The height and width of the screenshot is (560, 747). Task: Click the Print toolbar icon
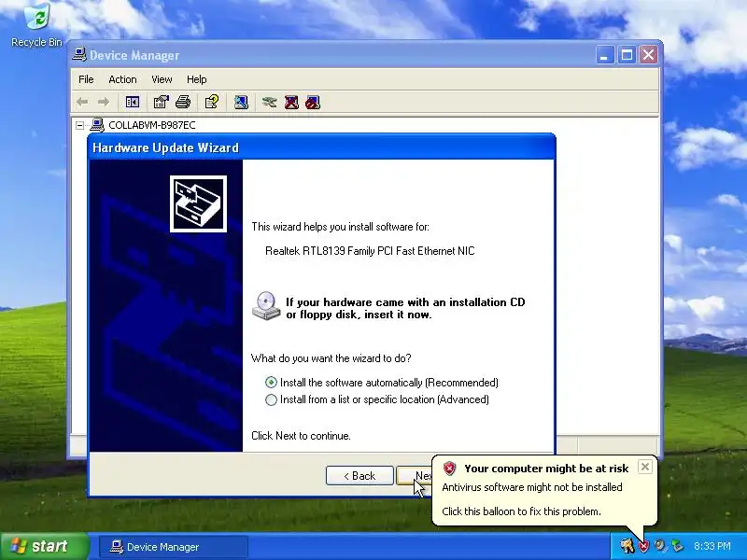point(183,102)
